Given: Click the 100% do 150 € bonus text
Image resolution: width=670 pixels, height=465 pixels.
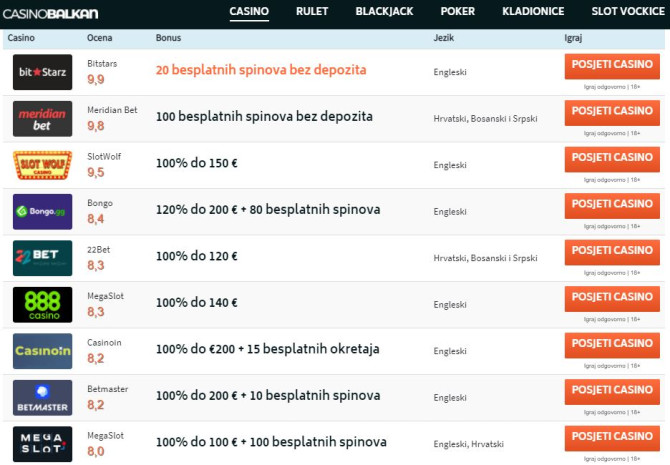Looking at the screenshot, I should point(197,163).
